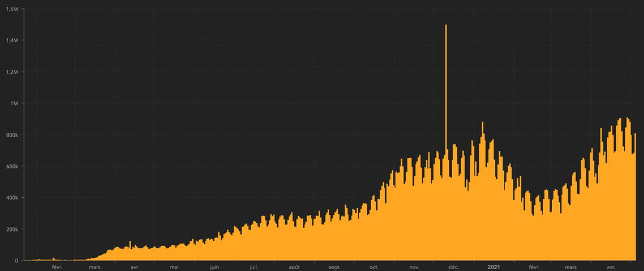The width and height of the screenshot is (644, 271).
Task: Click the 2021 year label
Action: click(x=494, y=267)
